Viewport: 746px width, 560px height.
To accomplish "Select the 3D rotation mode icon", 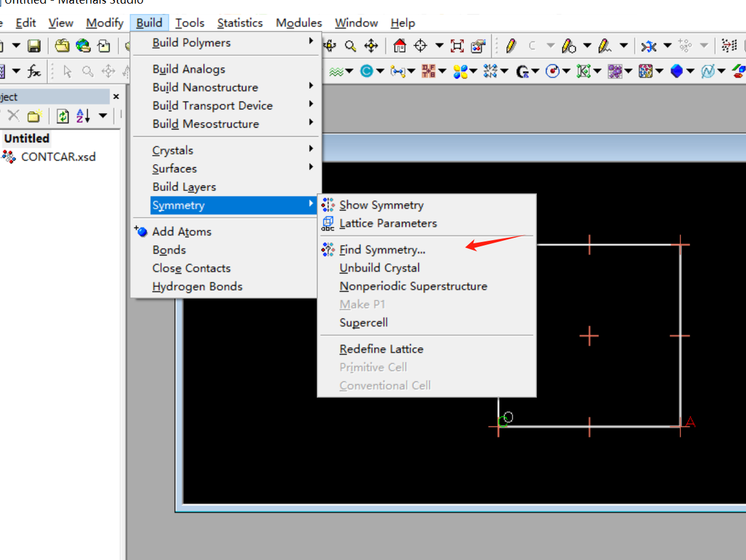I will coord(330,46).
